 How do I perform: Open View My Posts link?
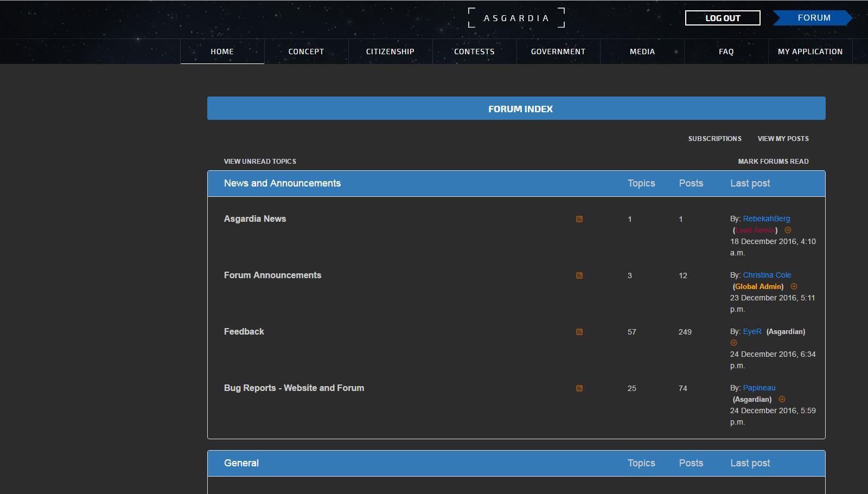point(783,139)
